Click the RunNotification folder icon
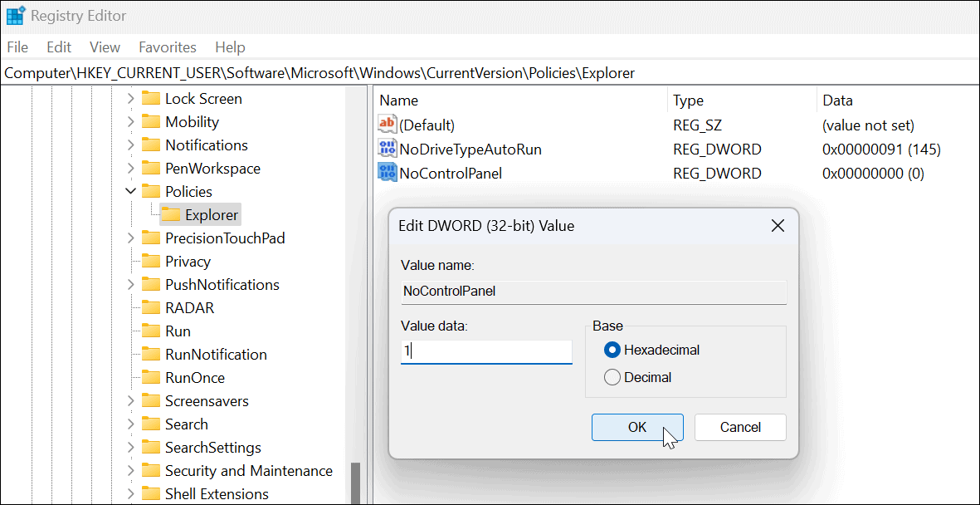Image resolution: width=980 pixels, height=505 pixels. [x=150, y=355]
